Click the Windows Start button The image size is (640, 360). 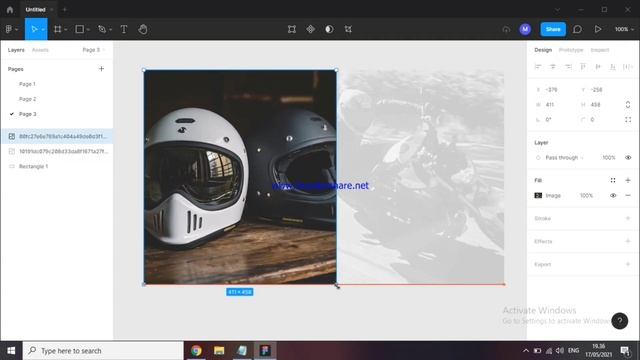[11, 351]
